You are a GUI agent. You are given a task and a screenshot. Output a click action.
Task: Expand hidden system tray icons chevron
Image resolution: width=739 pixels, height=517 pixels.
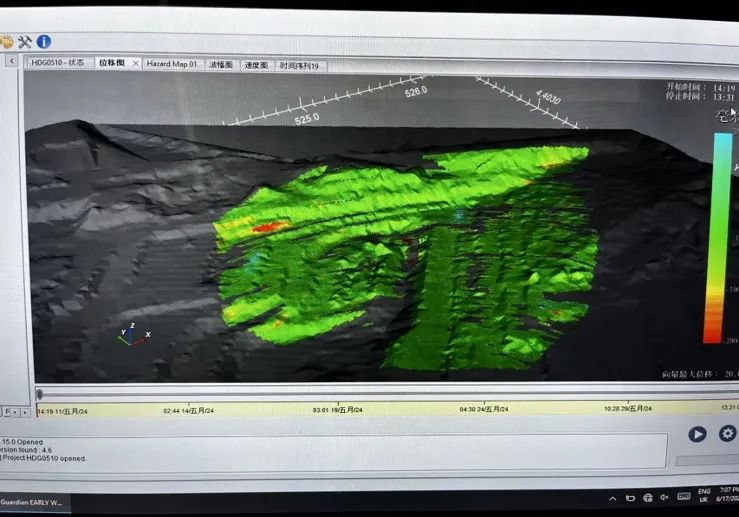point(613,498)
